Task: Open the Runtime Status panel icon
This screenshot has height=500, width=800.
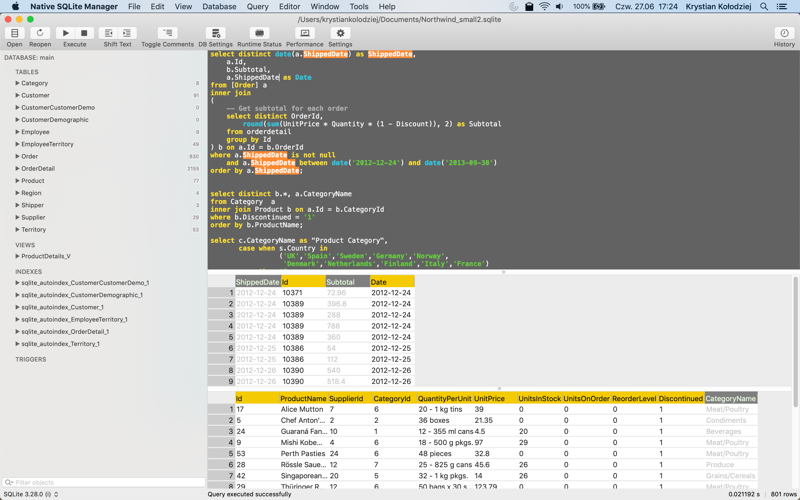Action: (259, 34)
